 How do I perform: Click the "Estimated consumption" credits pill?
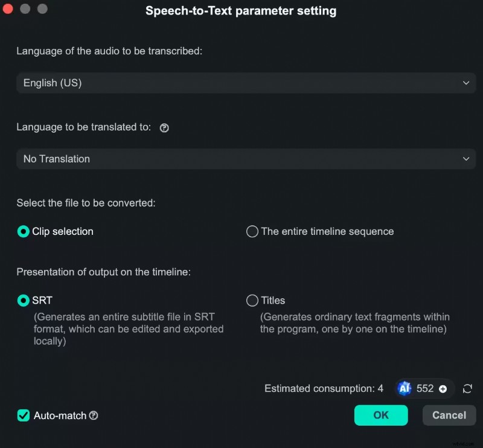point(424,388)
